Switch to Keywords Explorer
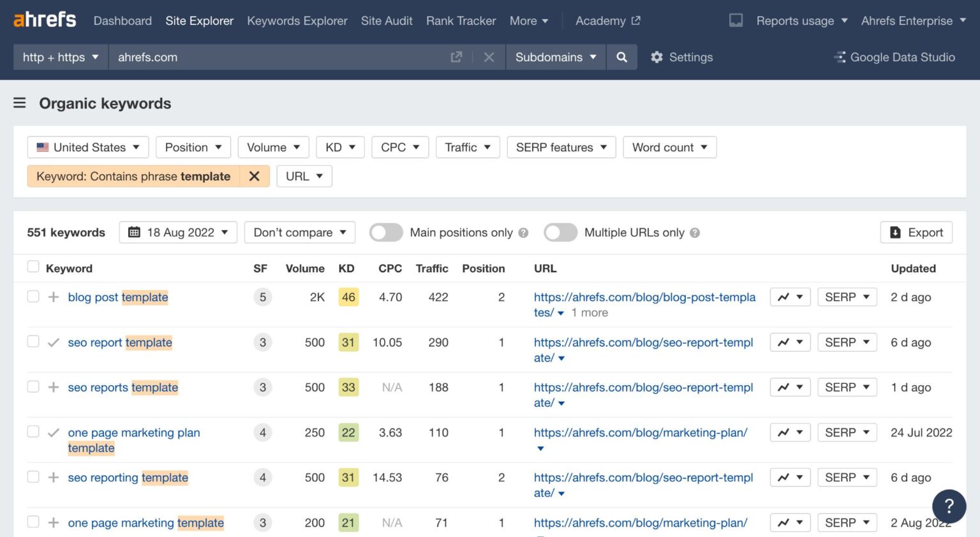This screenshot has width=980, height=537. (297, 20)
